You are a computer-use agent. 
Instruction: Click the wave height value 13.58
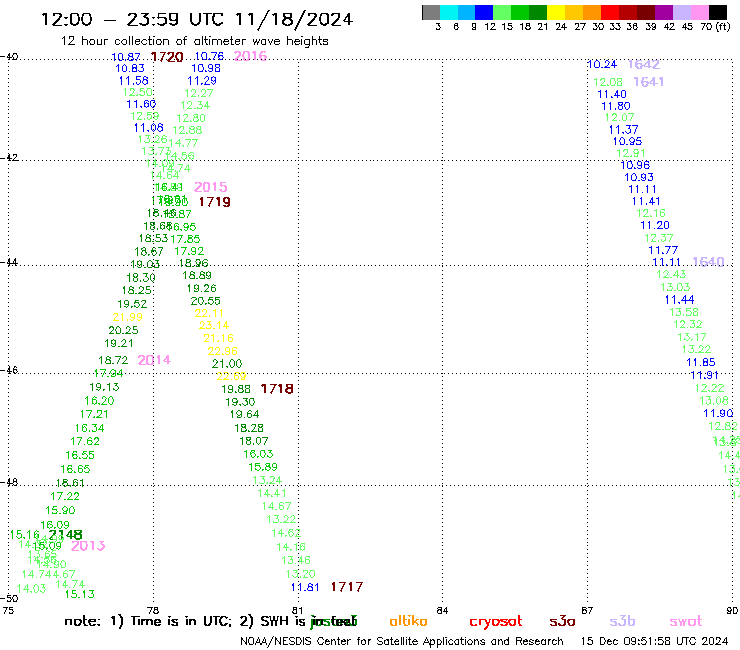pyautogui.click(x=684, y=312)
